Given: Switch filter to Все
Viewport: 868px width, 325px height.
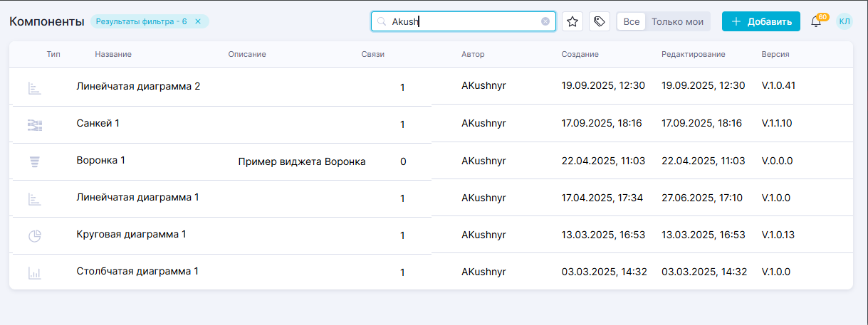Looking at the screenshot, I should point(631,21).
